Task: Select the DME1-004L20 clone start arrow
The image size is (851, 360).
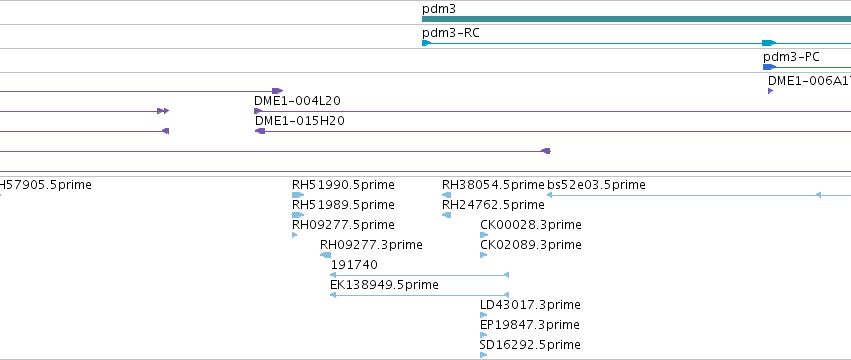Action: tap(258, 111)
